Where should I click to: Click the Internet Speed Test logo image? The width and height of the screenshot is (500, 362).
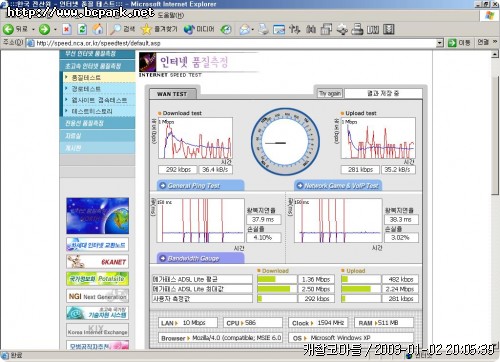(148, 62)
